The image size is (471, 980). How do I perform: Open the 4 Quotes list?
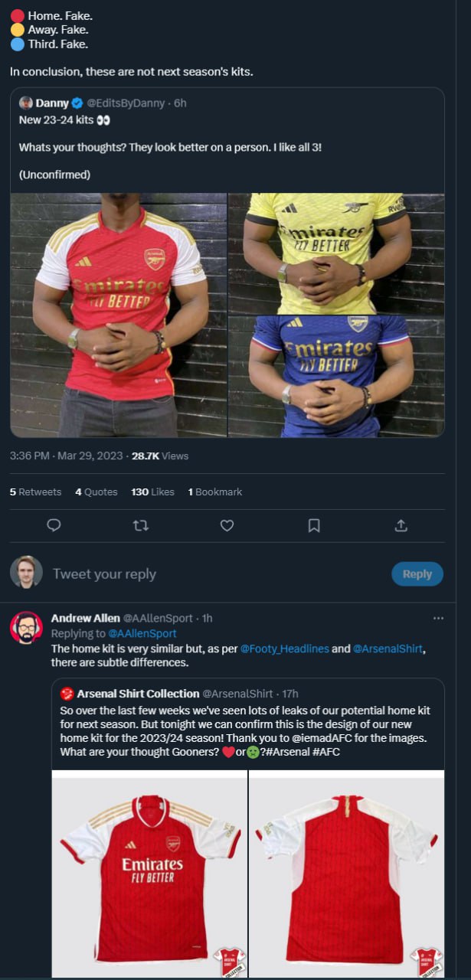(96, 492)
